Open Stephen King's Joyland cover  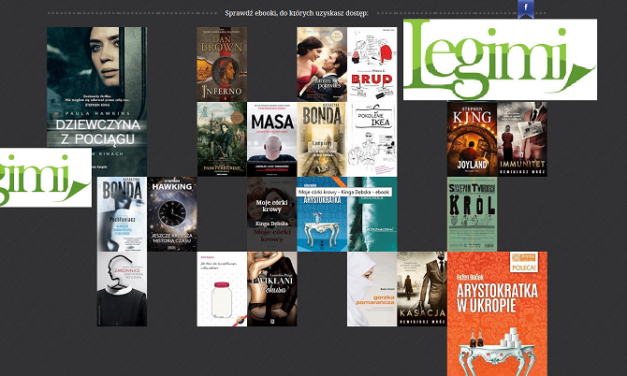point(472,139)
